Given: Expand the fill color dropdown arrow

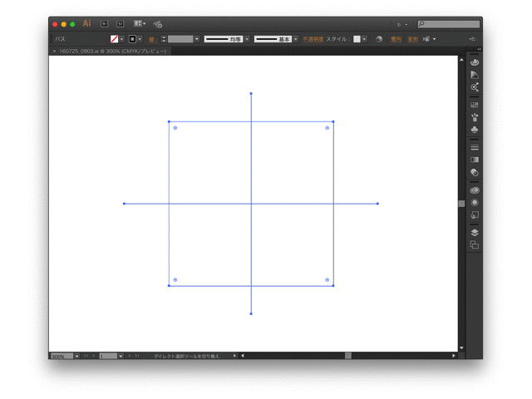Looking at the screenshot, I should [x=122, y=39].
